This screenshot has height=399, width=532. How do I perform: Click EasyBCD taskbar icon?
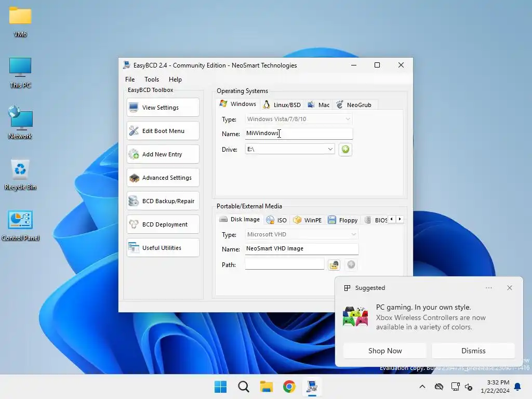coord(312,387)
